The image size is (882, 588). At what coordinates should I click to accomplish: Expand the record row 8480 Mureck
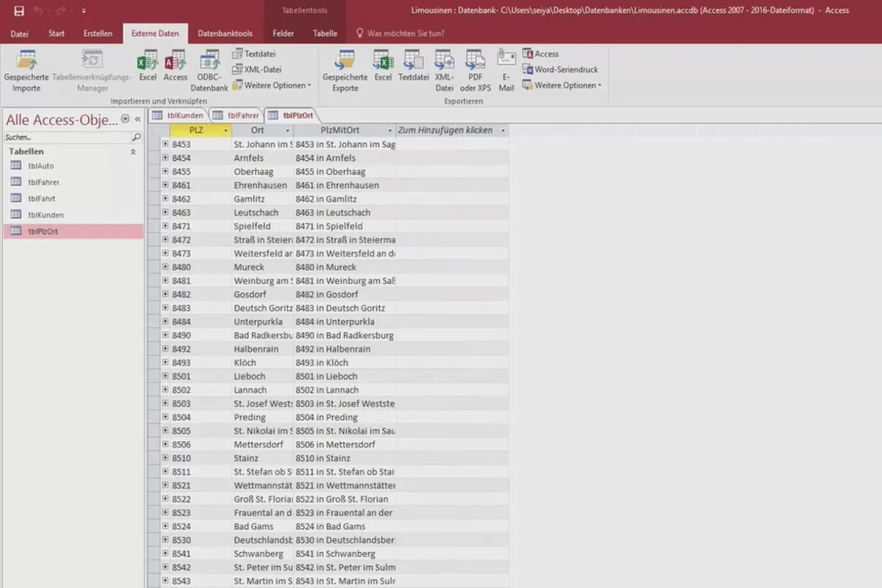tap(165, 267)
